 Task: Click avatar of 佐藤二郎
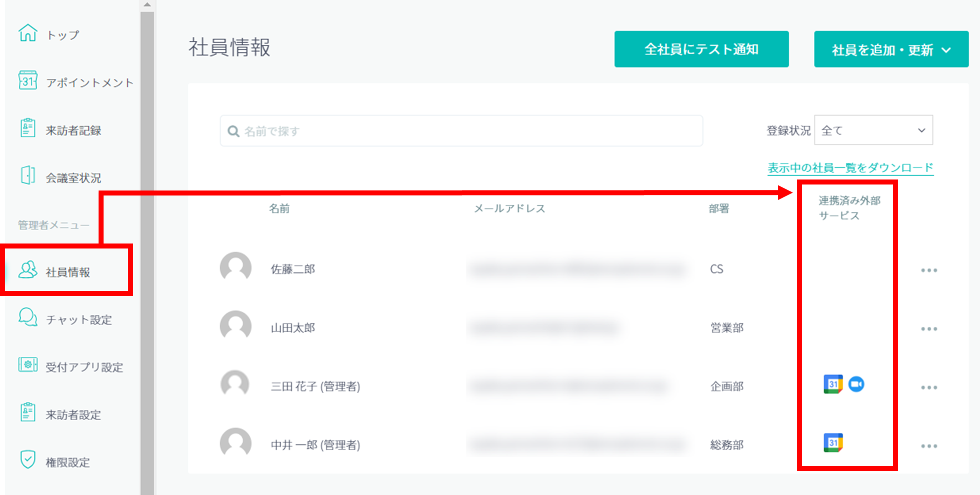pyautogui.click(x=236, y=268)
